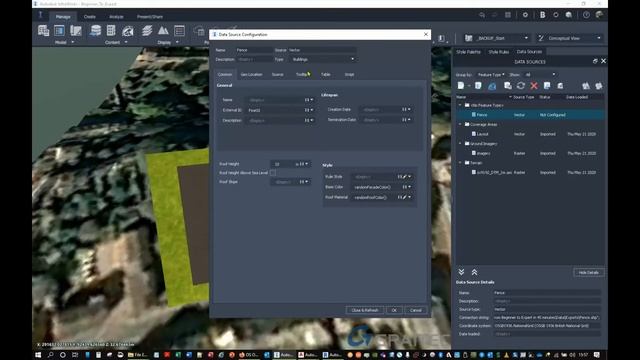
Task: Open the Create ribbon tab
Action: click(x=89, y=17)
